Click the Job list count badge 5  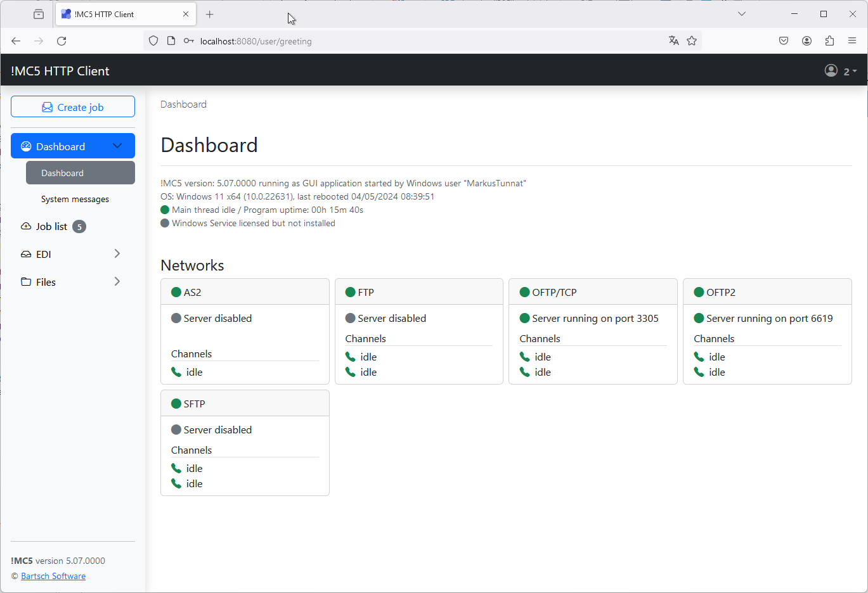point(79,227)
